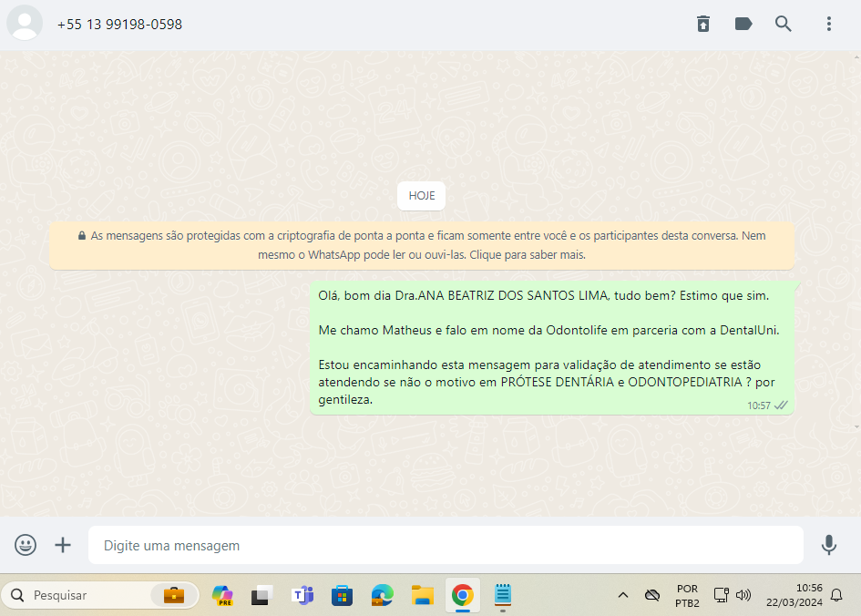Image resolution: width=861 pixels, height=616 pixels.
Task: Click the Windows taskbar Pesquisar search box
Action: [100, 595]
